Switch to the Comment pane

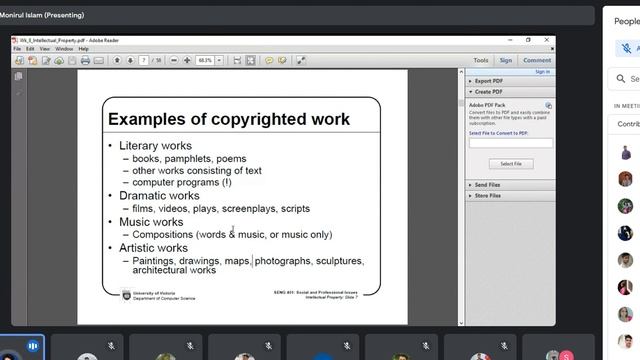[537, 60]
